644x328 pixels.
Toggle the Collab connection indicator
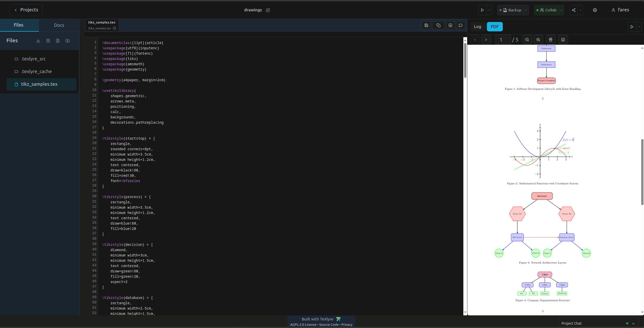tap(538, 10)
